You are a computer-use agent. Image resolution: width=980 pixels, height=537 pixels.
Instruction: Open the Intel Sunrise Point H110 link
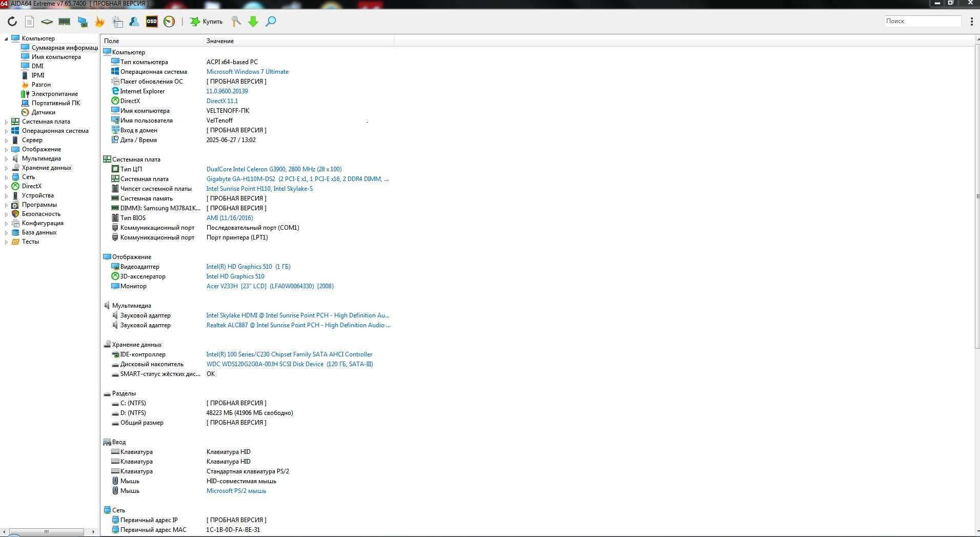(259, 189)
